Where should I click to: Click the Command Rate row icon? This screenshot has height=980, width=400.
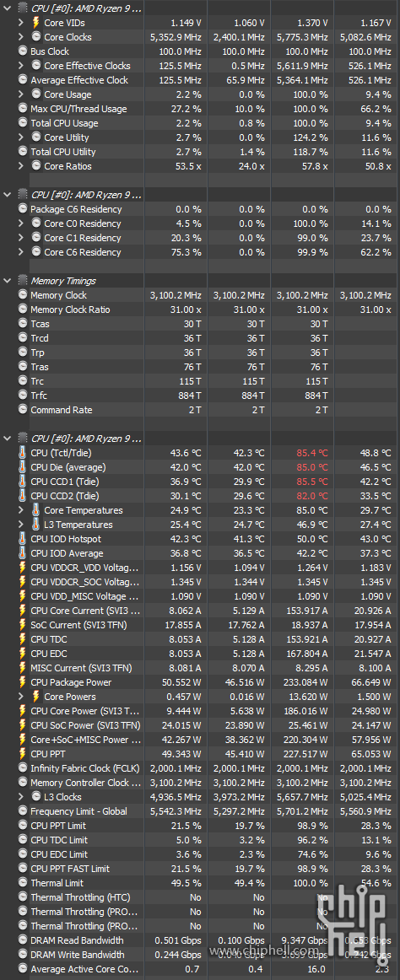pyautogui.click(x=23, y=410)
